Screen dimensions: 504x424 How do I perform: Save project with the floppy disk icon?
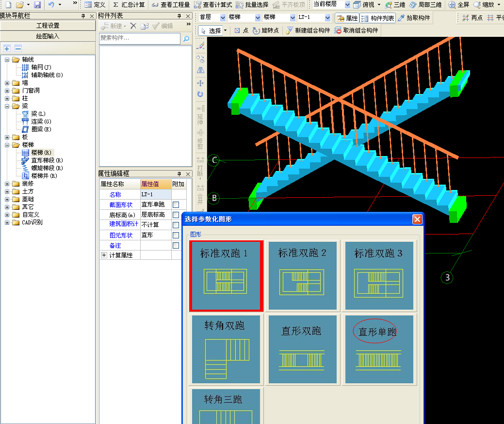[x=37, y=4]
